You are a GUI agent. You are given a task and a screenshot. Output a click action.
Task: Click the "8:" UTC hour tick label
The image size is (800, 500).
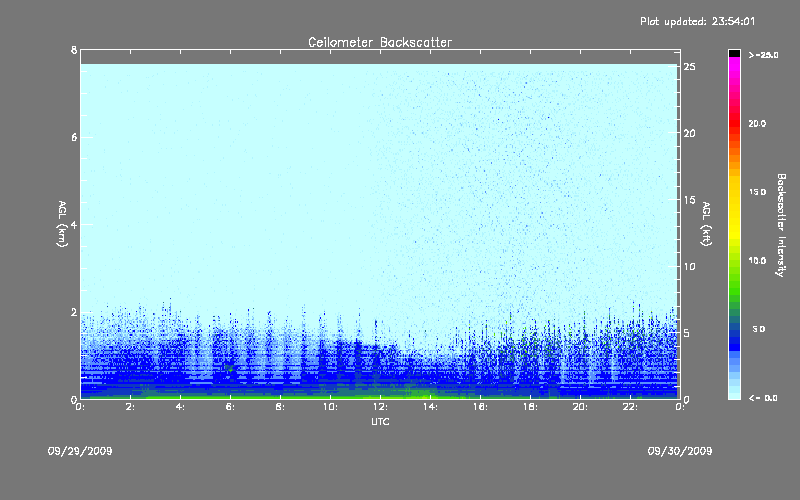pos(281,407)
